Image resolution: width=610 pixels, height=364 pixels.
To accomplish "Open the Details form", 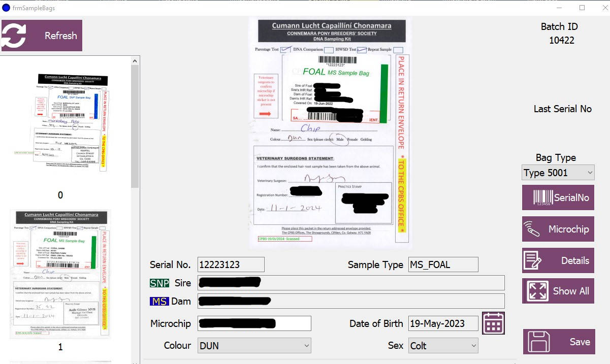I will 558,260.
